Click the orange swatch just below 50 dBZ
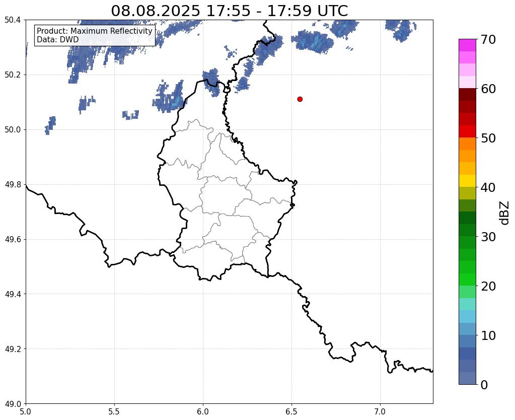 (467, 144)
